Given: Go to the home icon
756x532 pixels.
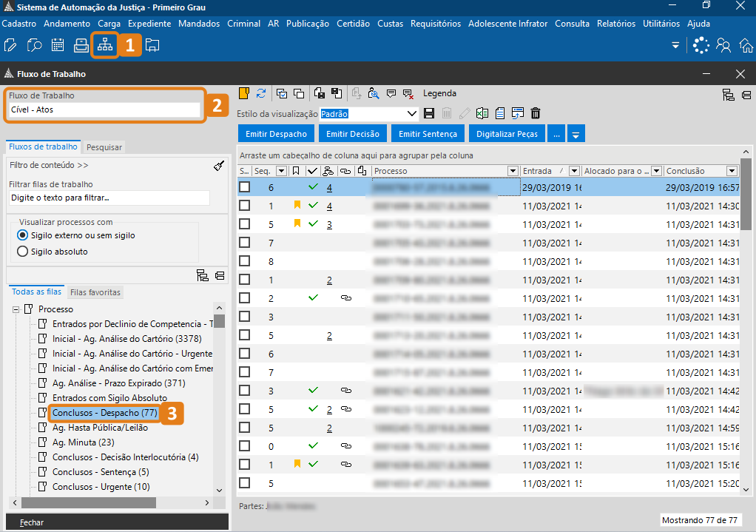Looking at the screenshot, I should pyautogui.click(x=746, y=45).
